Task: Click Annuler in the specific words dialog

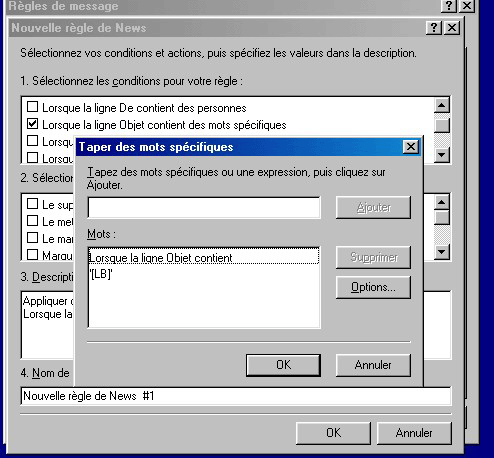Action: click(373, 365)
